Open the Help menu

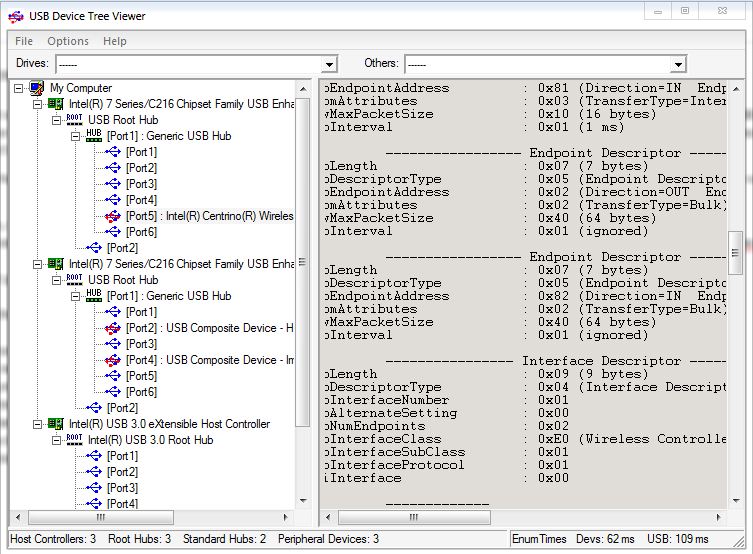pos(115,41)
